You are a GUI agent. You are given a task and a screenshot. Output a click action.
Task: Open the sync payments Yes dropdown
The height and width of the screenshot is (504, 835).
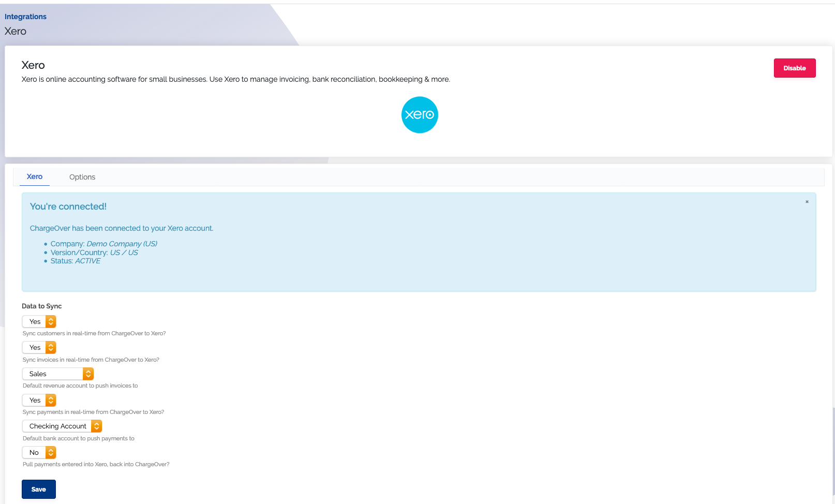tap(39, 400)
